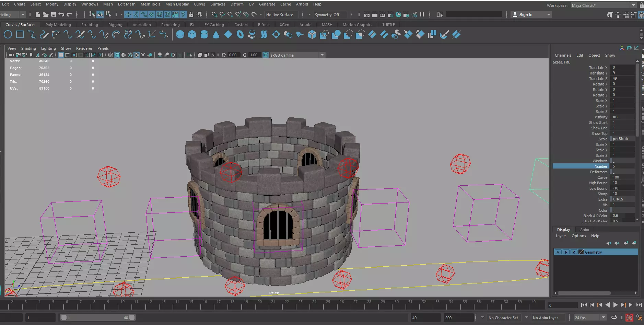The height and width of the screenshot is (325, 644).
Task: Open the Symmetry Off dropdown
Action: (x=329, y=15)
